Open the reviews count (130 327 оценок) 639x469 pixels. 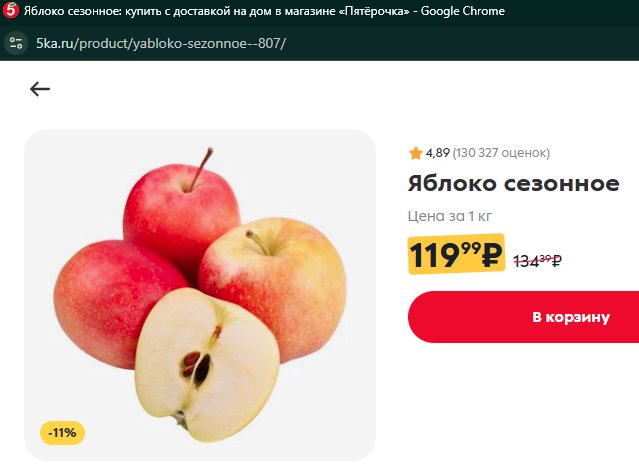tap(501, 153)
